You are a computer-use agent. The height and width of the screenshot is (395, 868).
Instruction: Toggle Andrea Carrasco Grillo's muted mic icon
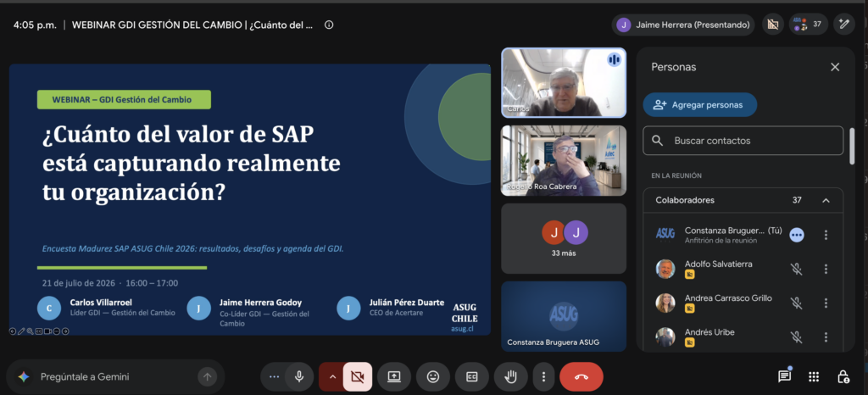[x=796, y=303]
